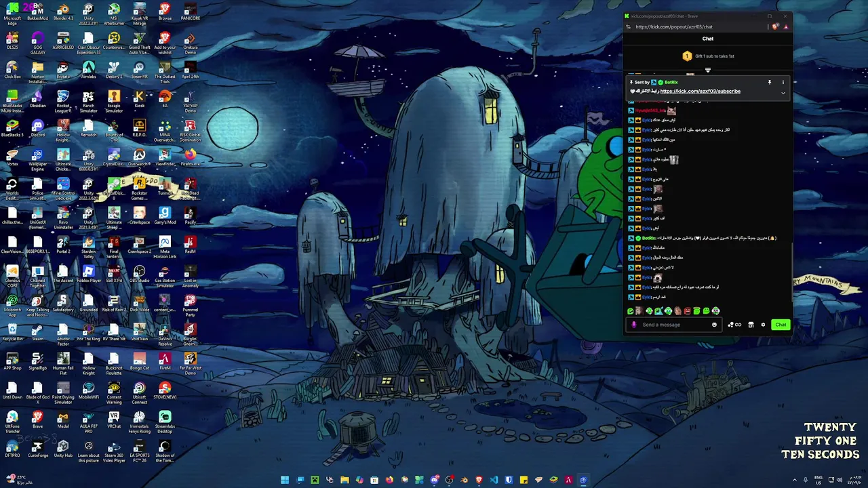The image size is (868, 488).
Task: Launch Rocket League shortcut
Action: (63, 100)
